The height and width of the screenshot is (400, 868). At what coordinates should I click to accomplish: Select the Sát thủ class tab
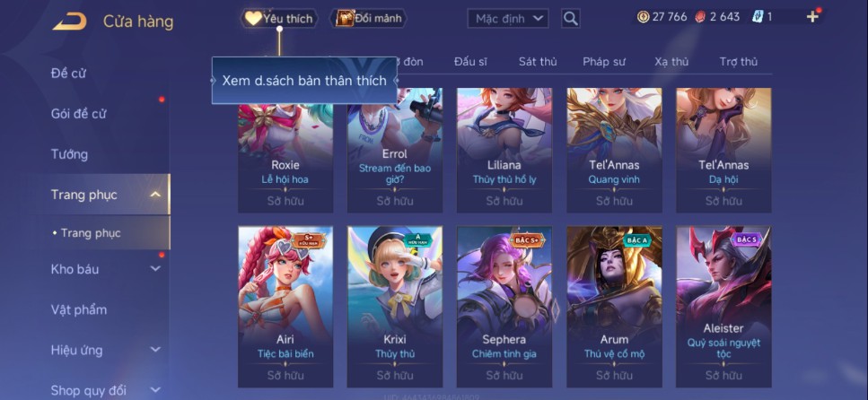point(538,62)
